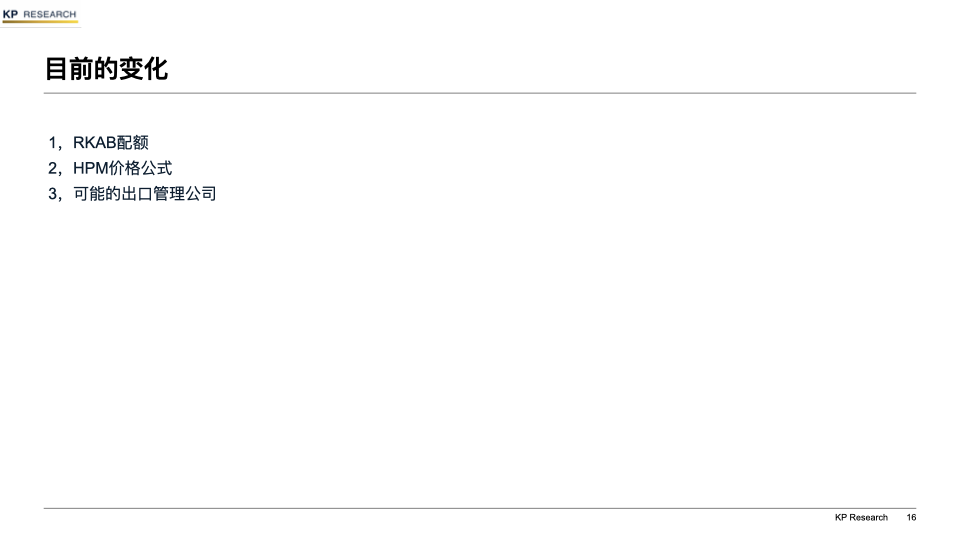Screen dimensions: 960x540
Task: Click the "KP Research" footer text
Action: click(x=861, y=517)
